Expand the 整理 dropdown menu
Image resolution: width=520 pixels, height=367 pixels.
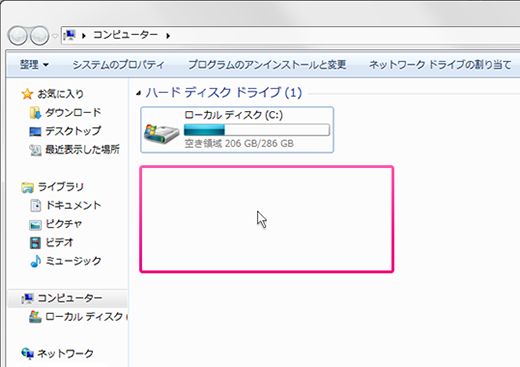tap(34, 65)
